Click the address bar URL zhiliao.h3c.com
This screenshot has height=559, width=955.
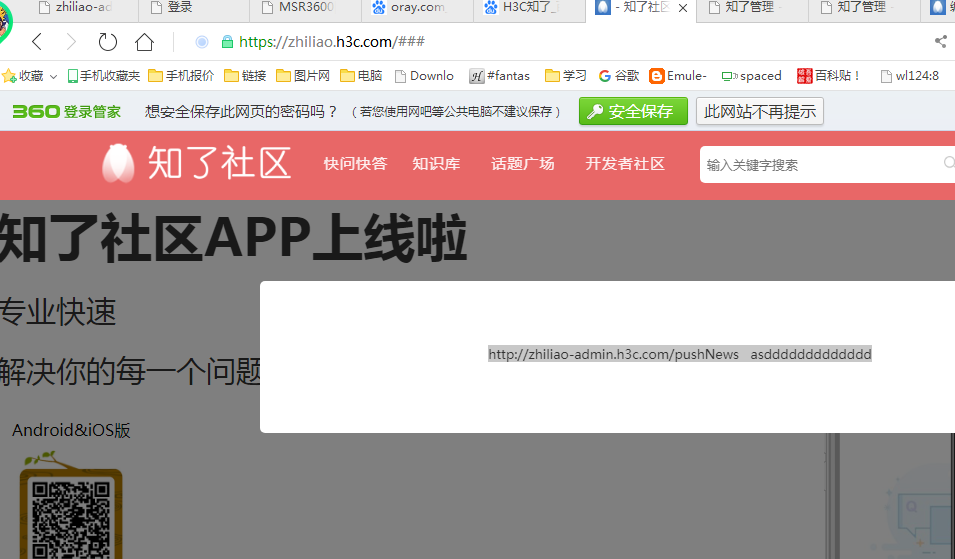332,41
